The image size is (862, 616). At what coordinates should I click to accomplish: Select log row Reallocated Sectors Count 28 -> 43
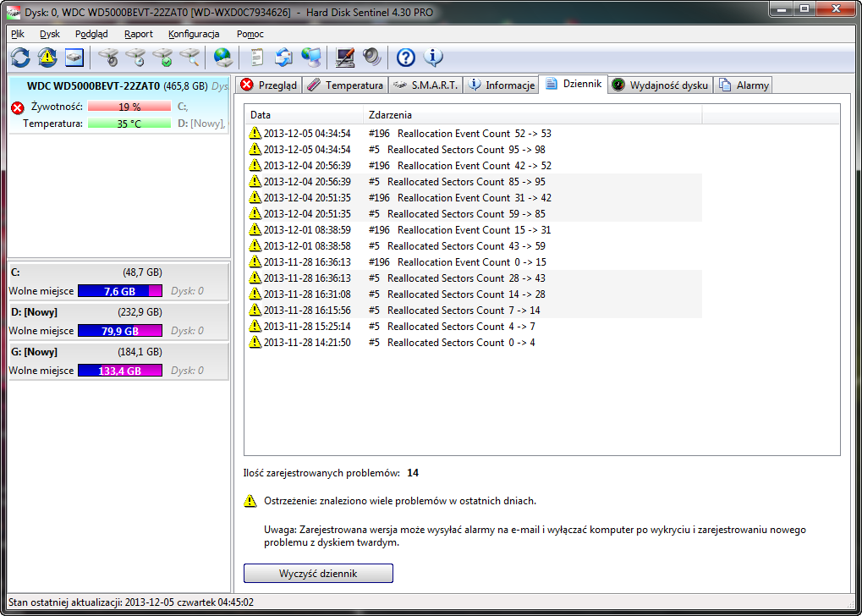pos(474,278)
